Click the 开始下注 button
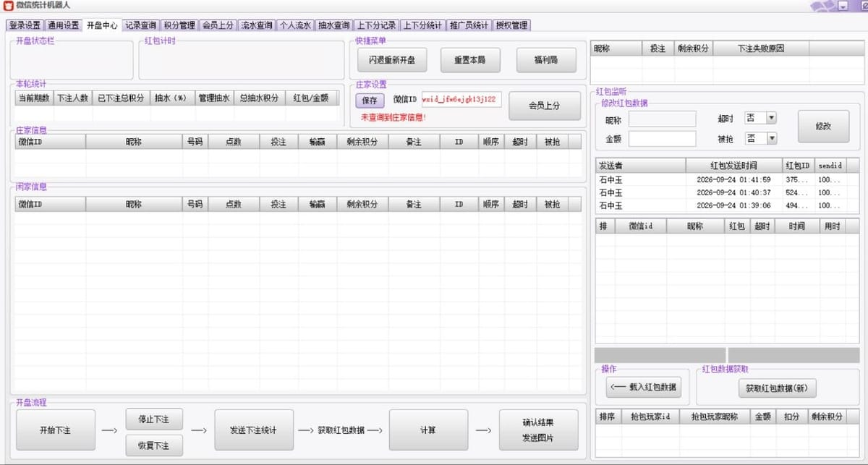 (55, 430)
